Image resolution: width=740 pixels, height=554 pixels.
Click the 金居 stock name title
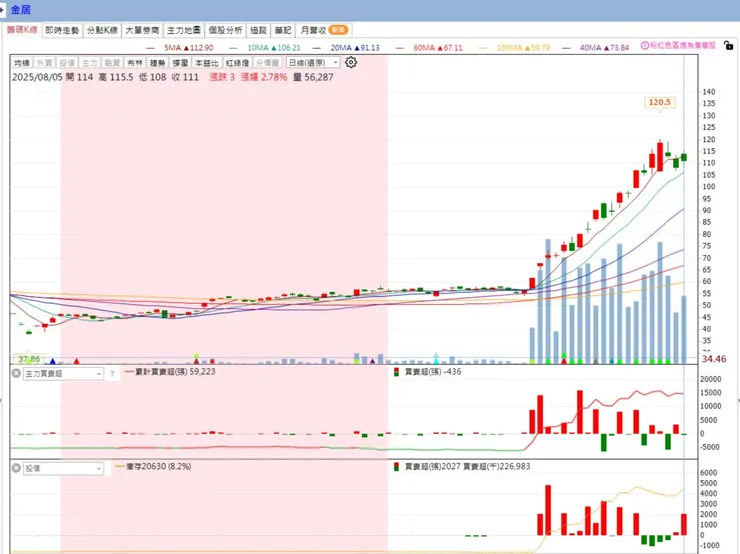20,9
